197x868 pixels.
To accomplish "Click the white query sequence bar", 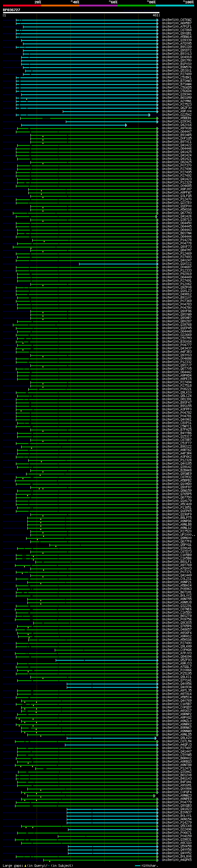I will click(x=81, y=13).
